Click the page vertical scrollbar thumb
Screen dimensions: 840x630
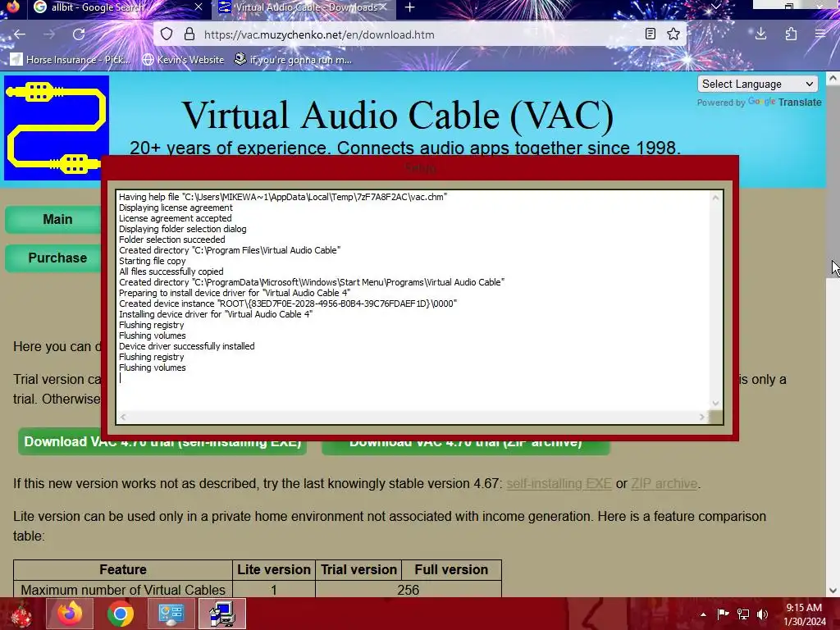833,182
